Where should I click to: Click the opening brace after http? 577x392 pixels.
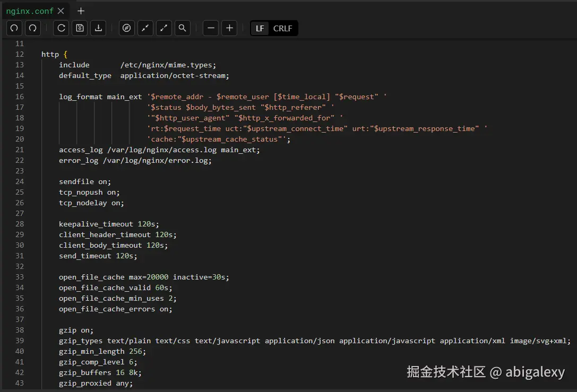(x=65, y=54)
